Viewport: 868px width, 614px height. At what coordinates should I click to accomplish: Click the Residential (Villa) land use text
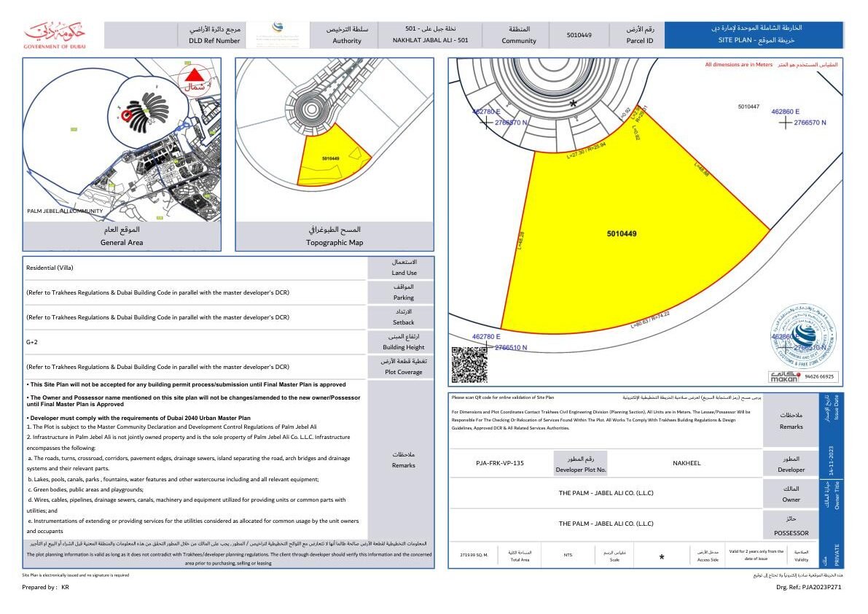point(50,268)
